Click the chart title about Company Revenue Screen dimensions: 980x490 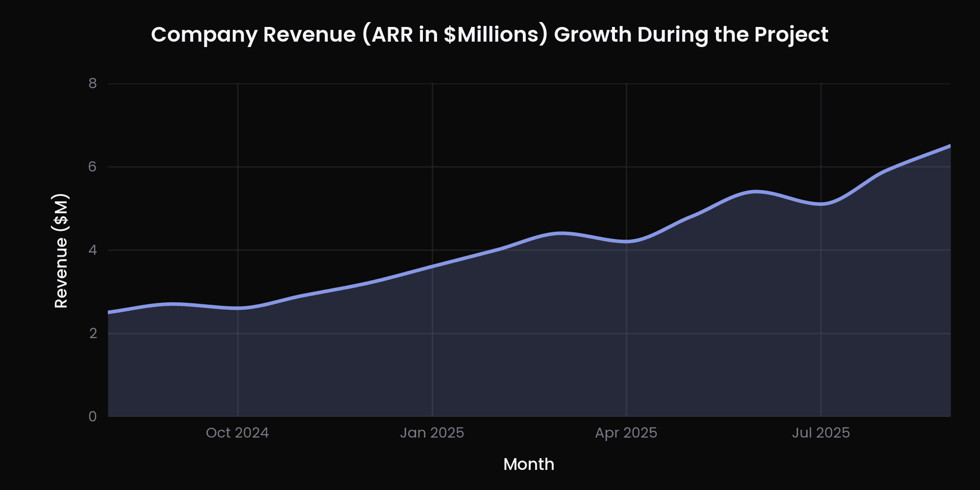(x=490, y=35)
